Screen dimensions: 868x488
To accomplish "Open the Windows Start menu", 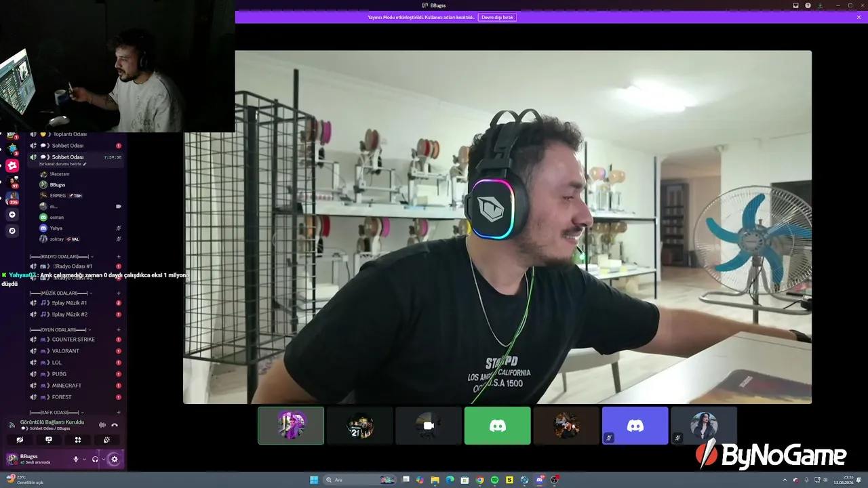I will [314, 480].
